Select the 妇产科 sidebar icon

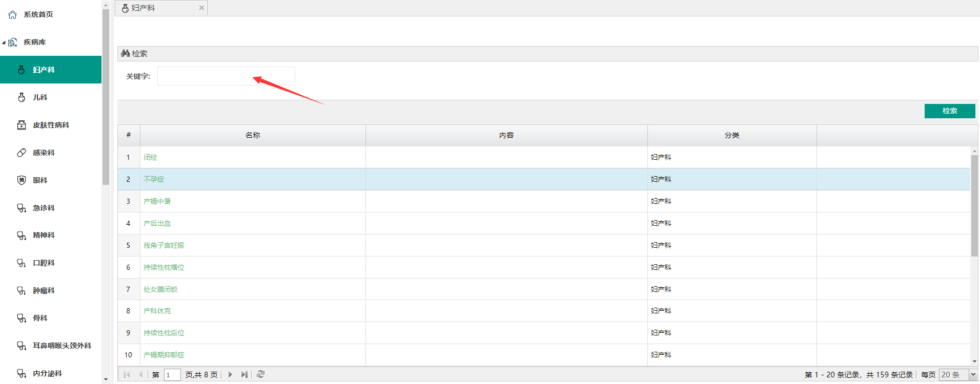coord(22,70)
